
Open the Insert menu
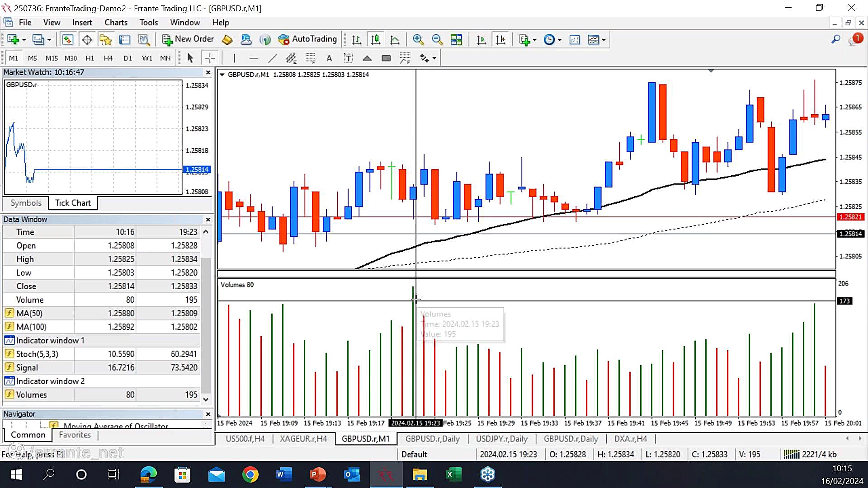click(x=82, y=23)
